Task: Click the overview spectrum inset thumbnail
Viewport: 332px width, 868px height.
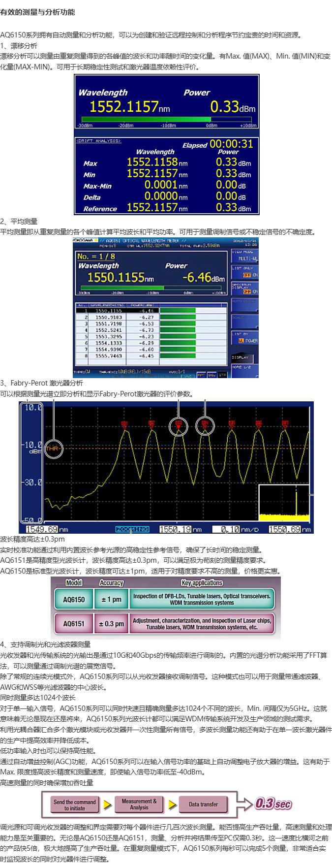Action: click(284, 503)
